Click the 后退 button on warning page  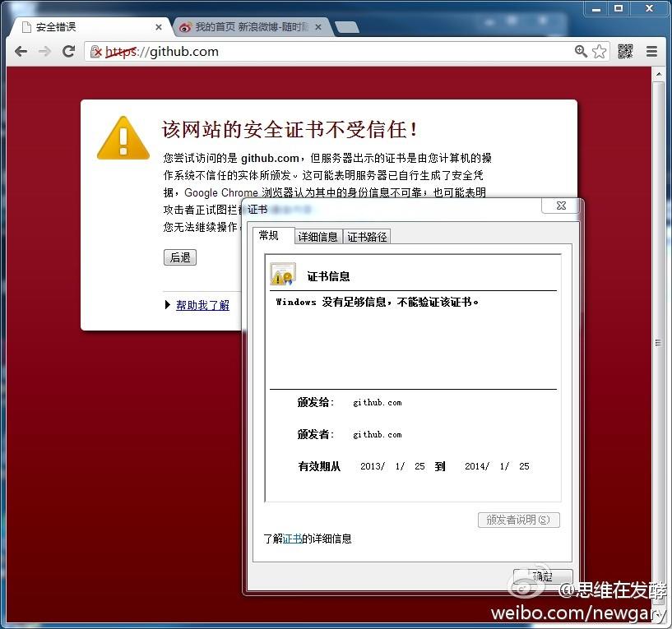pyautogui.click(x=180, y=257)
